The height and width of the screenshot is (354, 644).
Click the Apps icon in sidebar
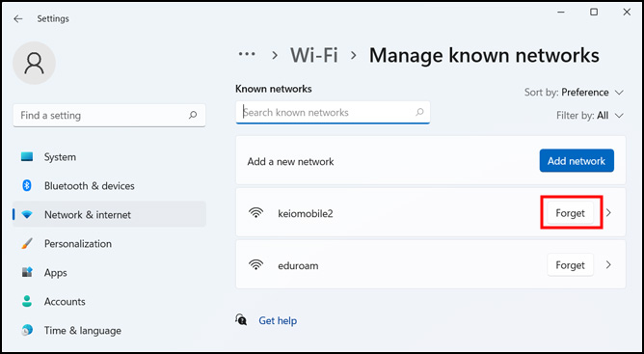(27, 272)
